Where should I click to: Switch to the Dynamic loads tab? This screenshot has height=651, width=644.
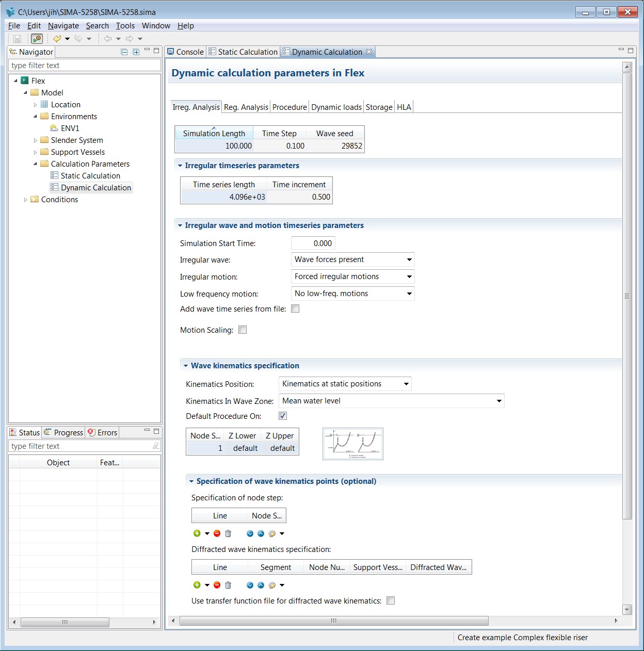336,107
